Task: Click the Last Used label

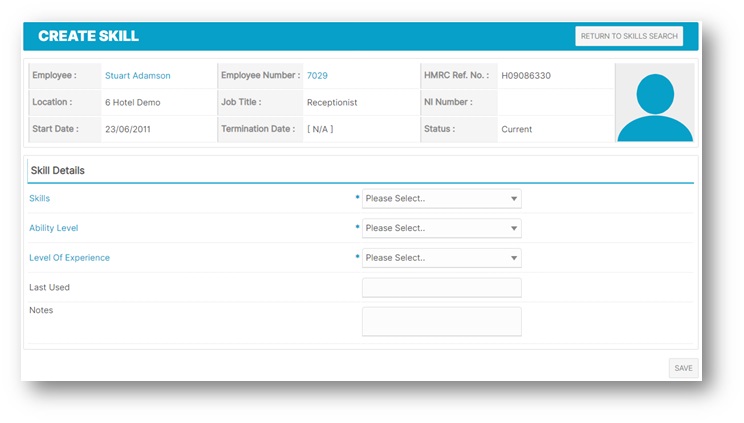Action: coord(49,287)
